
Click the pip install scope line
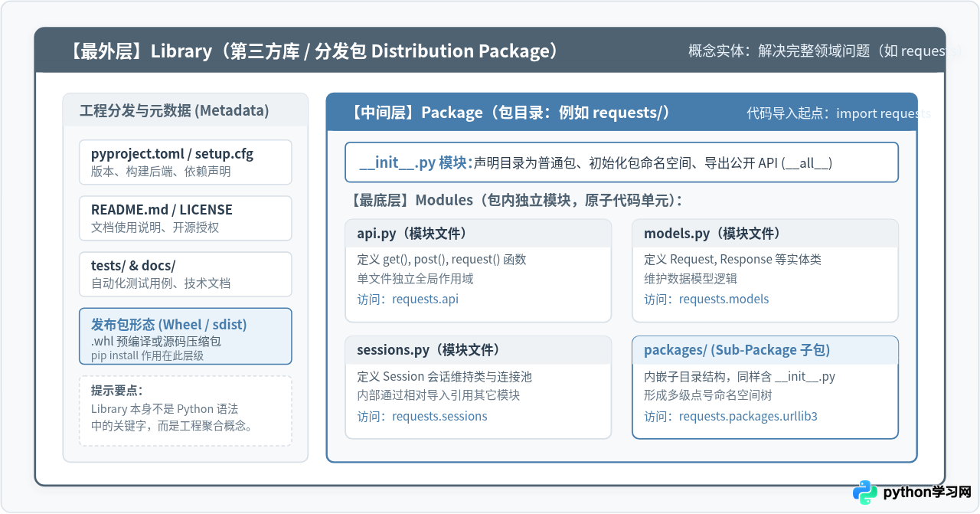(148, 355)
